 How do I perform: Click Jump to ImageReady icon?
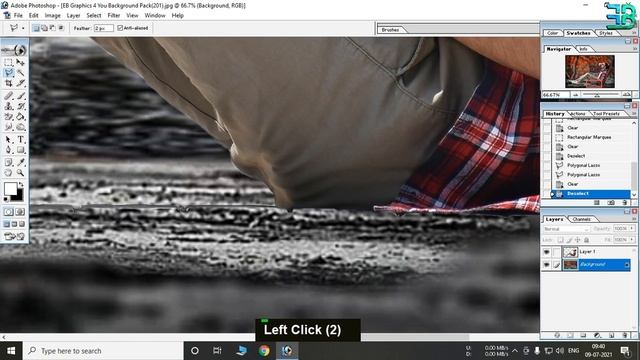pyautogui.click(x=14, y=236)
